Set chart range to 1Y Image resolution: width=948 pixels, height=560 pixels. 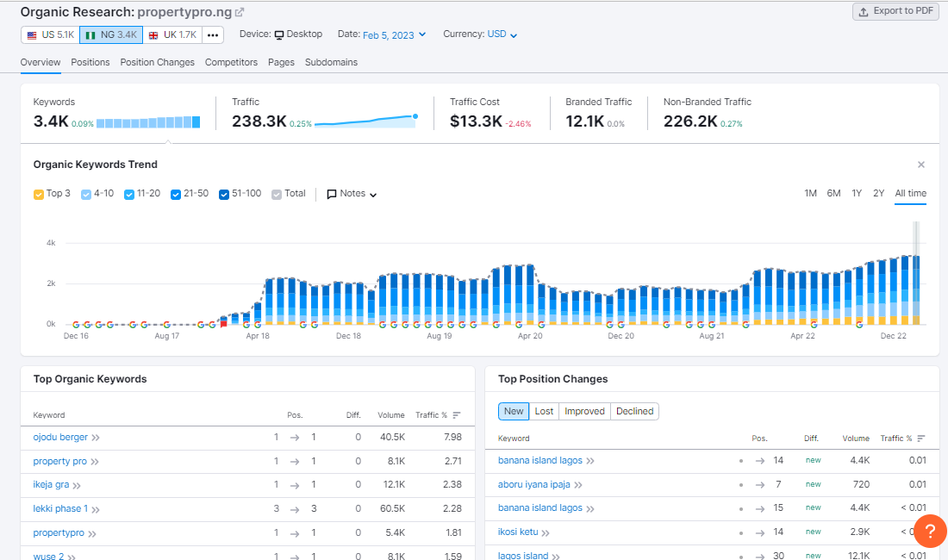[x=857, y=193]
